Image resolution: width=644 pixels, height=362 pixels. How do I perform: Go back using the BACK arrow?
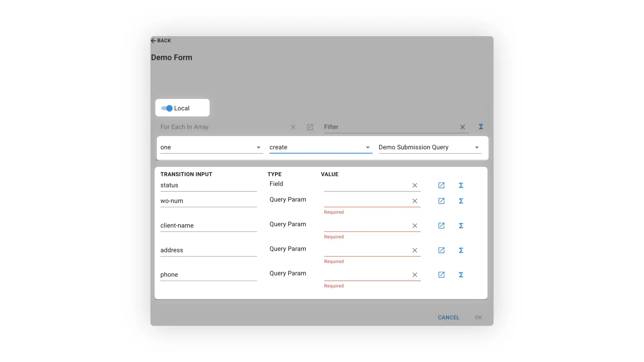pos(154,40)
